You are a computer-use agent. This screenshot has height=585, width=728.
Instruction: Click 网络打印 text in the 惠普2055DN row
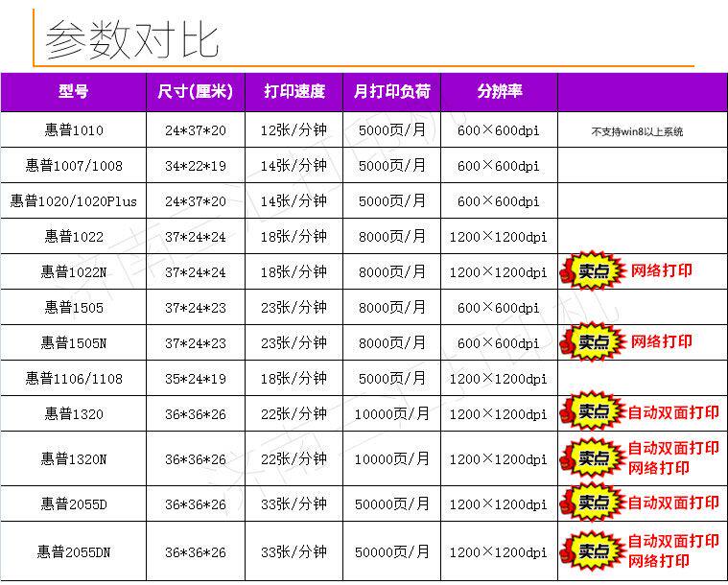pos(658,561)
